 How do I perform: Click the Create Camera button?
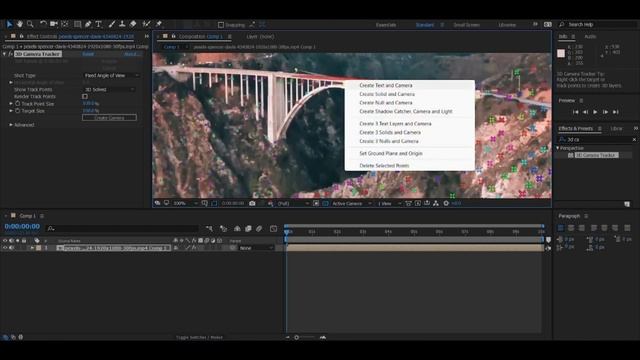click(x=109, y=118)
